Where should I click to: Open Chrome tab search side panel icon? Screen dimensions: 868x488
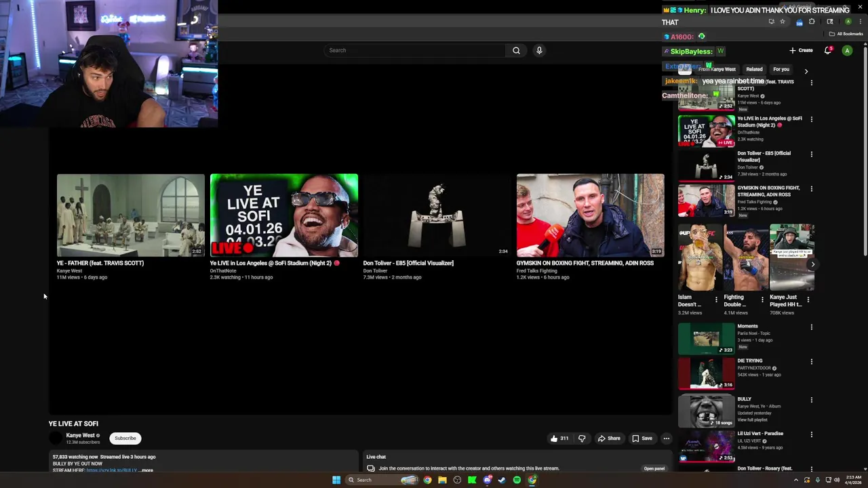pos(830,22)
